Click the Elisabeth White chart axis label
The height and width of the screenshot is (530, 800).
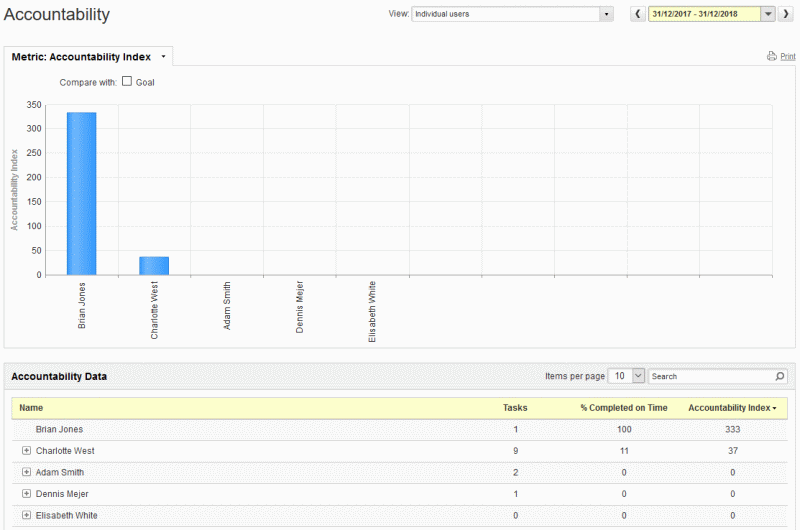click(x=372, y=312)
